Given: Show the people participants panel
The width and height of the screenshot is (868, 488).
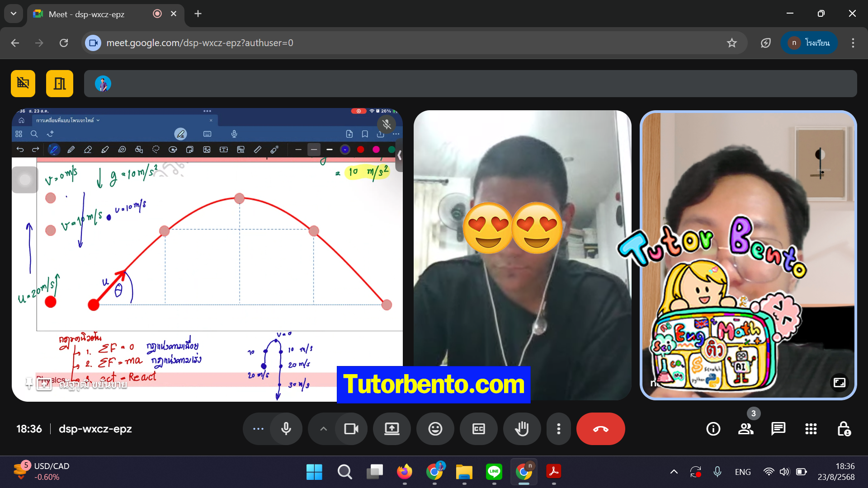Looking at the screenshot, I should [x=746, y=429].
